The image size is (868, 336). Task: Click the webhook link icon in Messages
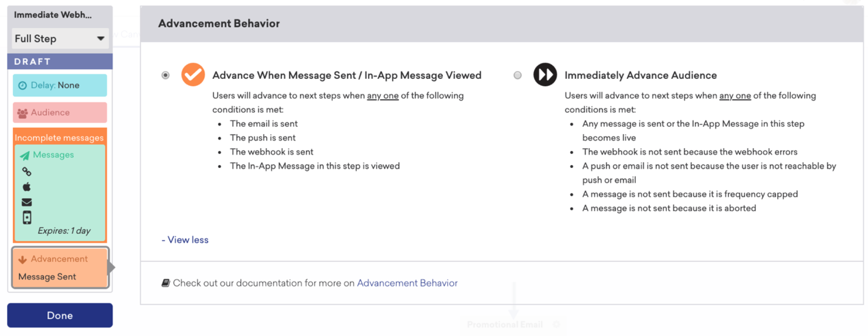26,171
